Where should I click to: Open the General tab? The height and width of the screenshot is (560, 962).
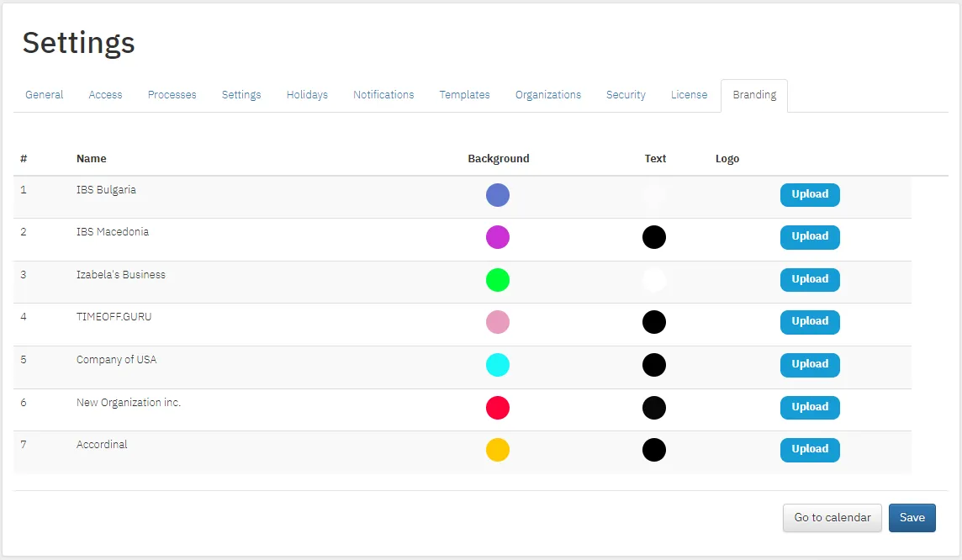pyautogui.click(x=45, y=95)
